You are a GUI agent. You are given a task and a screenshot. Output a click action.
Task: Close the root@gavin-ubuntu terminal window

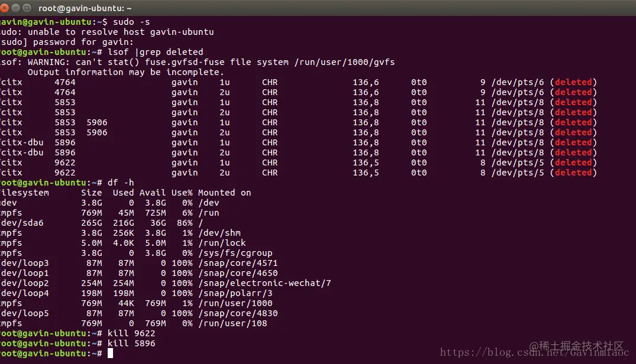tap(4, 8)
